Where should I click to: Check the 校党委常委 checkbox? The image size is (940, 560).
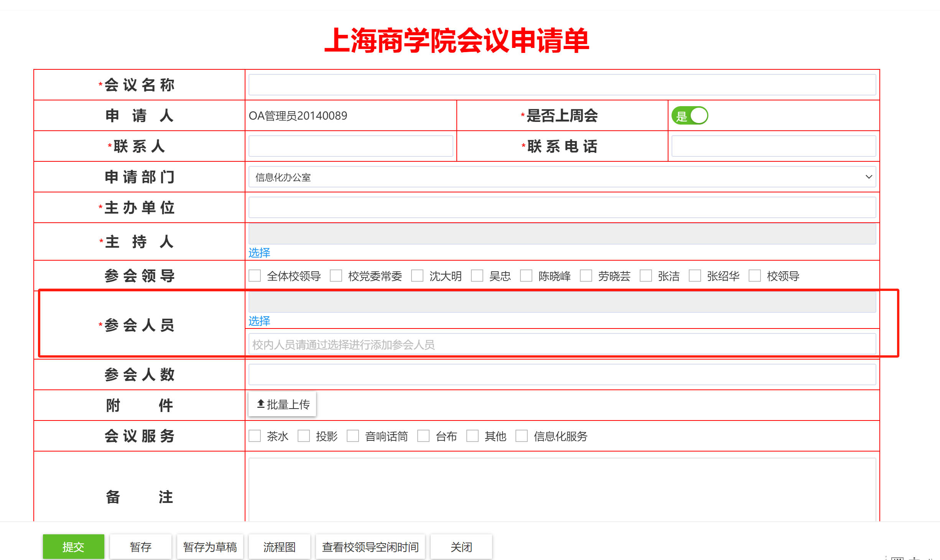pyautogui.click(x=336, y=276)
